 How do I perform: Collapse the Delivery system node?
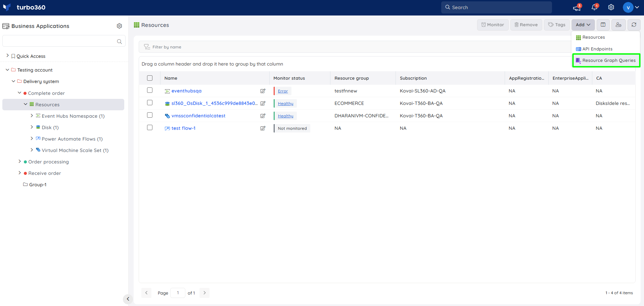click(13, 81)
